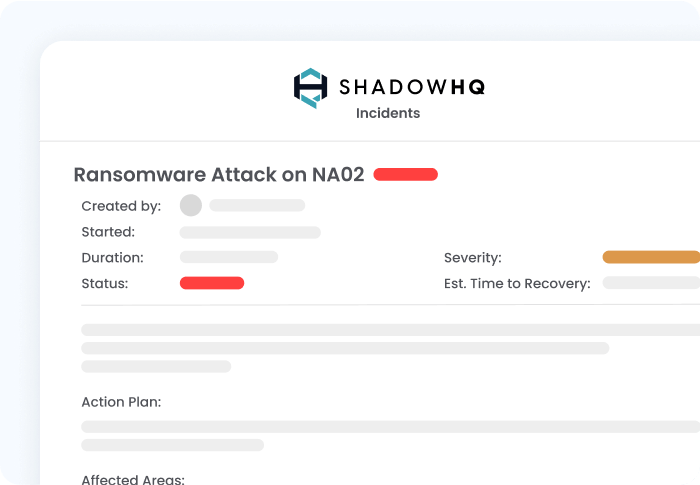The width and height of the screenshot is (700, 485).
Task: Open the Affected Areas section heading
Action: tap(133, 479)
